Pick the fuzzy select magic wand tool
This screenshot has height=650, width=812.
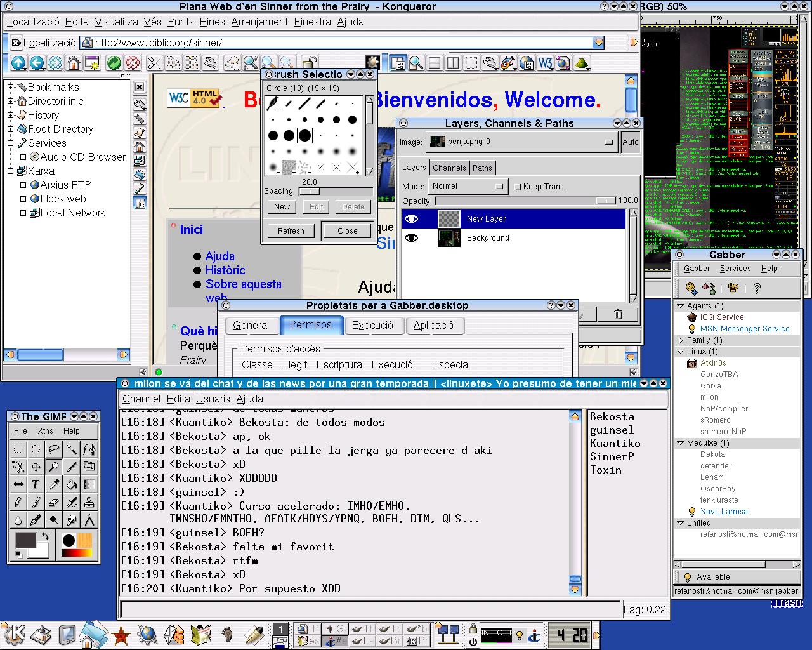point(71,449)
